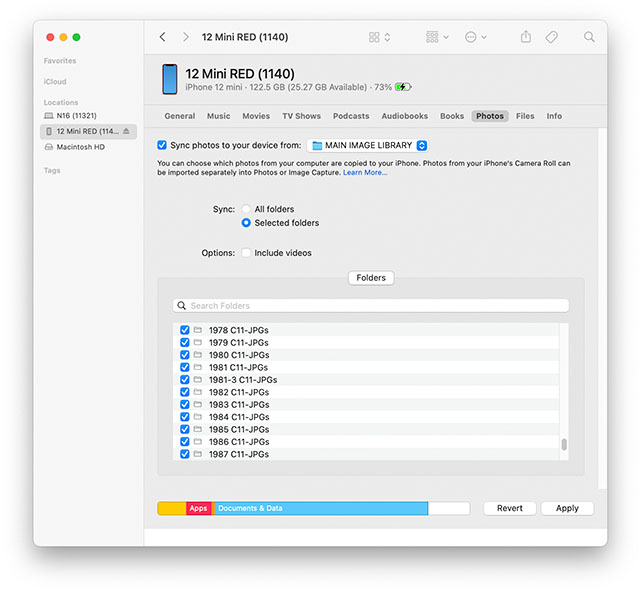Select the All folders radio button
Viewport: 640px width, 592px height.
(x=246, y=209)
